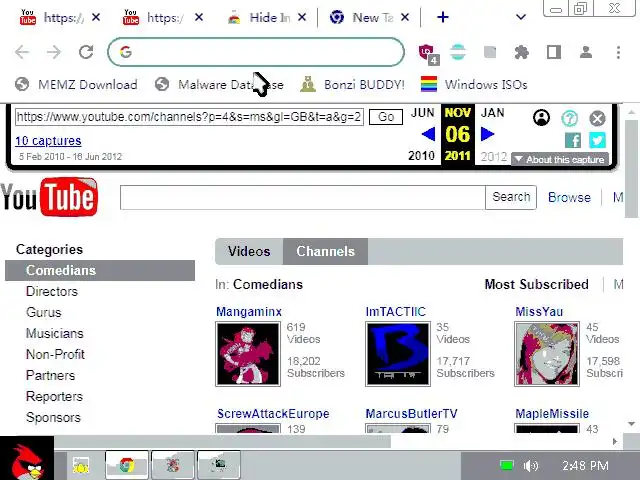The width and height of the screenshot is (640, 480).
Task: Click the Angry Birds start button
Action: tap(27, 458)
